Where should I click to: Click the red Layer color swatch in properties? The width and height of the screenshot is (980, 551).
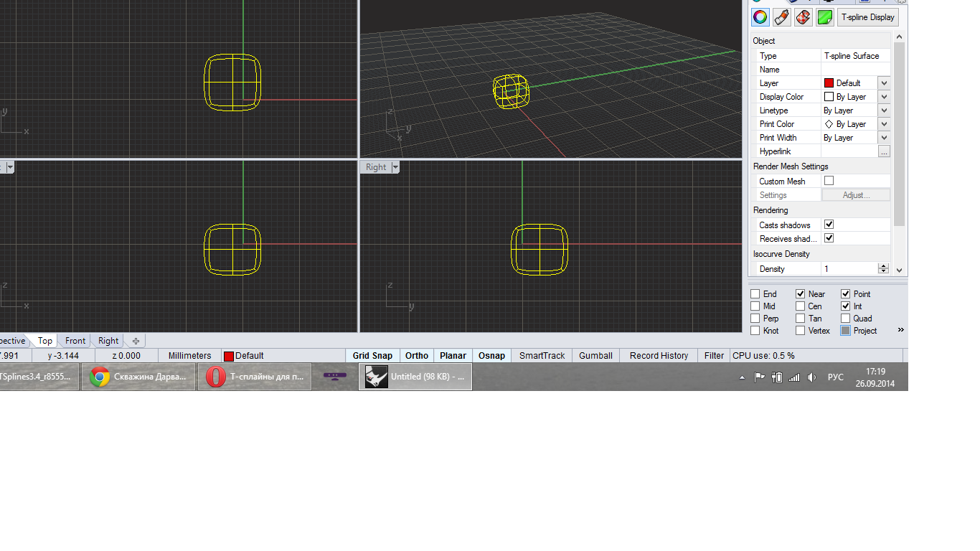click(829, 83)
